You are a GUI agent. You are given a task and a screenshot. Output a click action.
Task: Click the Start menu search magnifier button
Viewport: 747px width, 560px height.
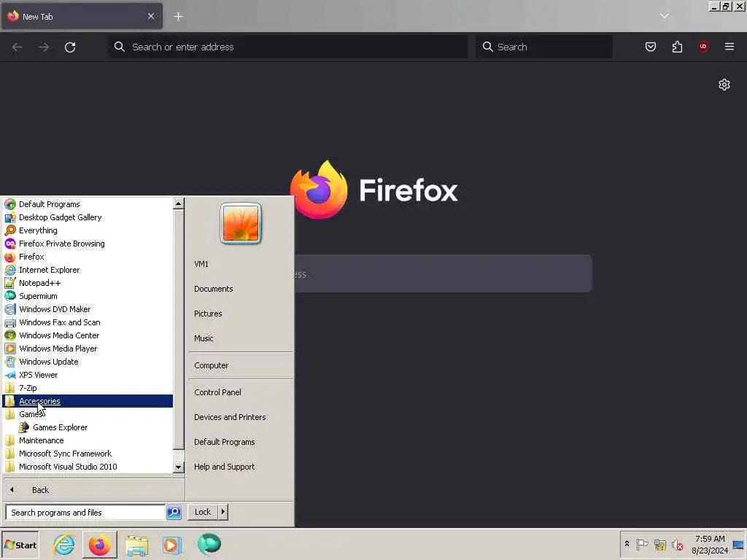(174, 513)
